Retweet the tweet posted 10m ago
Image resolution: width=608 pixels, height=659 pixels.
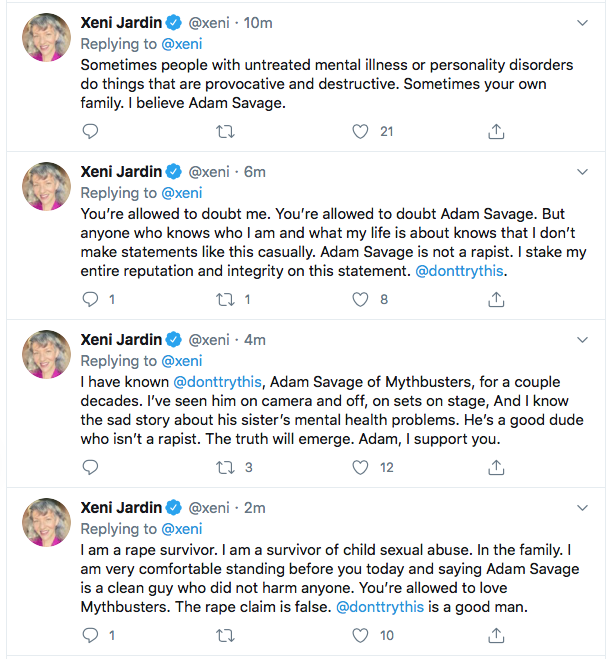[x=225, y=131]
